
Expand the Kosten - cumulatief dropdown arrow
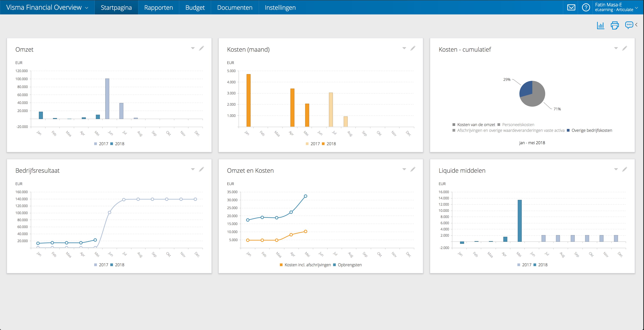pos(616,48)
